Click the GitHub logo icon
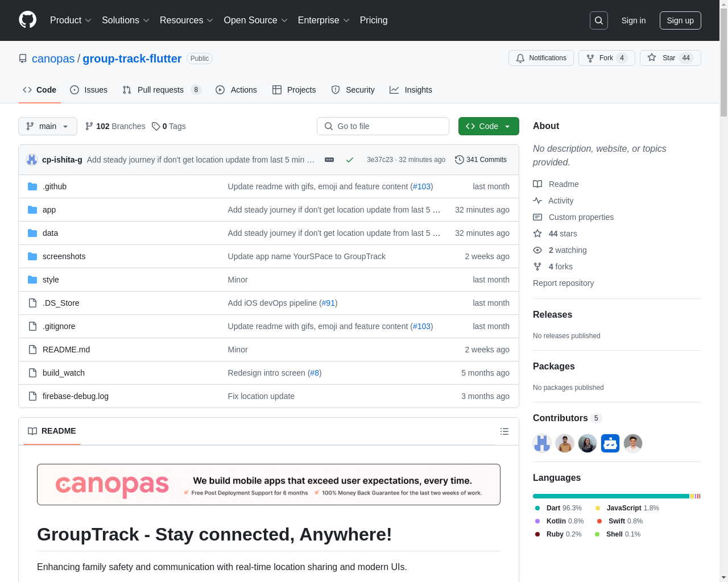Screen dimensions: 728x582 [x=27, y=20]
